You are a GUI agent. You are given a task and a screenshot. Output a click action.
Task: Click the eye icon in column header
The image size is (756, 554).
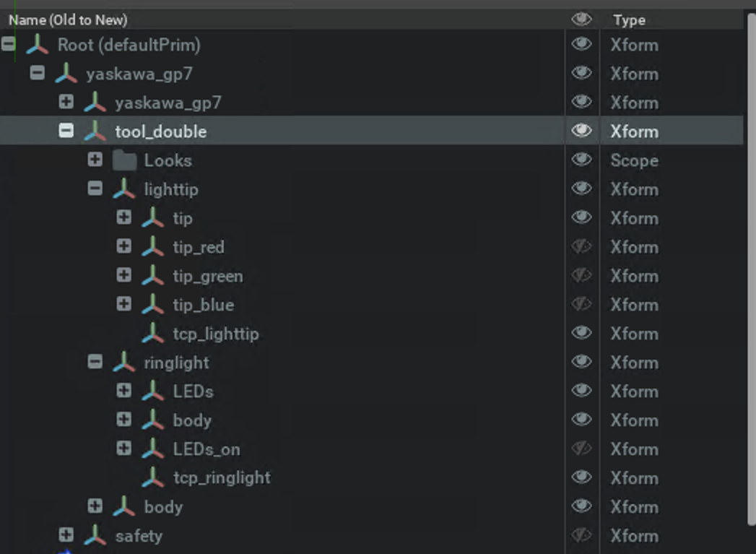click(581, 20)
